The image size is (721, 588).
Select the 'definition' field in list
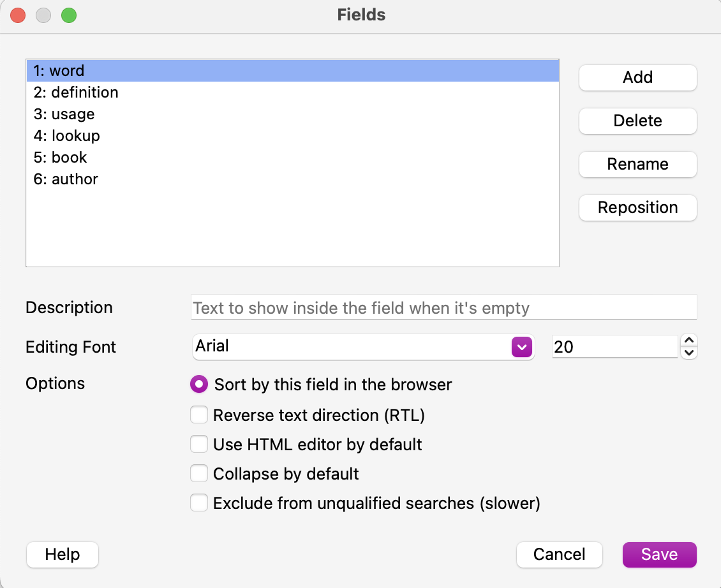click(76, 92)
